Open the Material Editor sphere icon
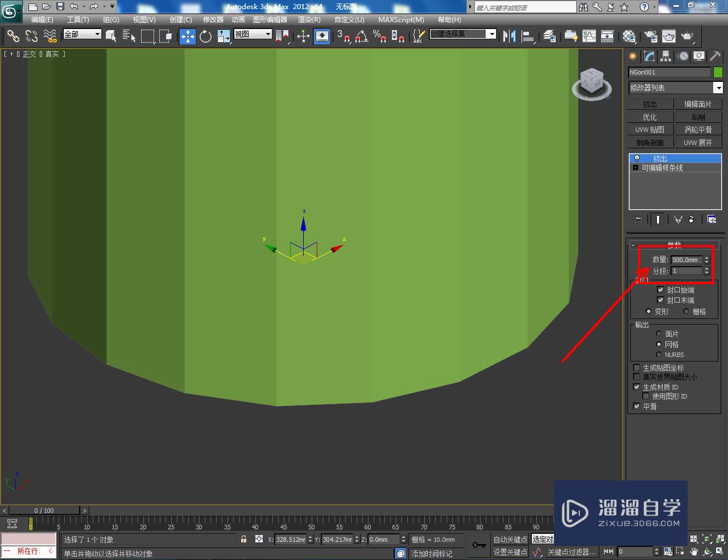Screen dimensions: 728x560 629,36
